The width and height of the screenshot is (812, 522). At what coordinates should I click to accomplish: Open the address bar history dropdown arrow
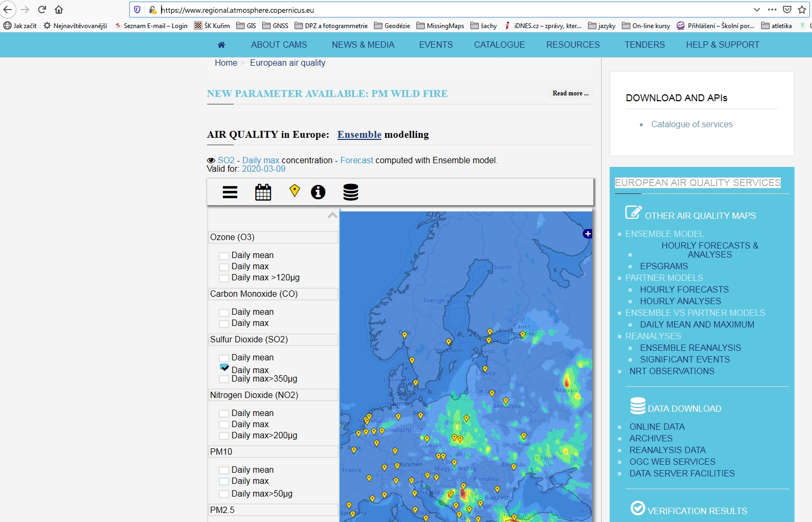tap(757, 10)
